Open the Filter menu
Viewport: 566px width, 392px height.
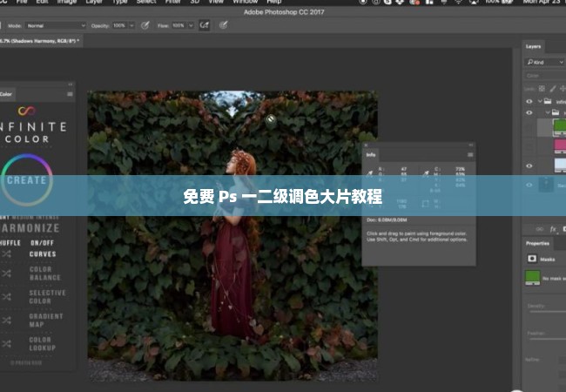[x=173, y=2]
